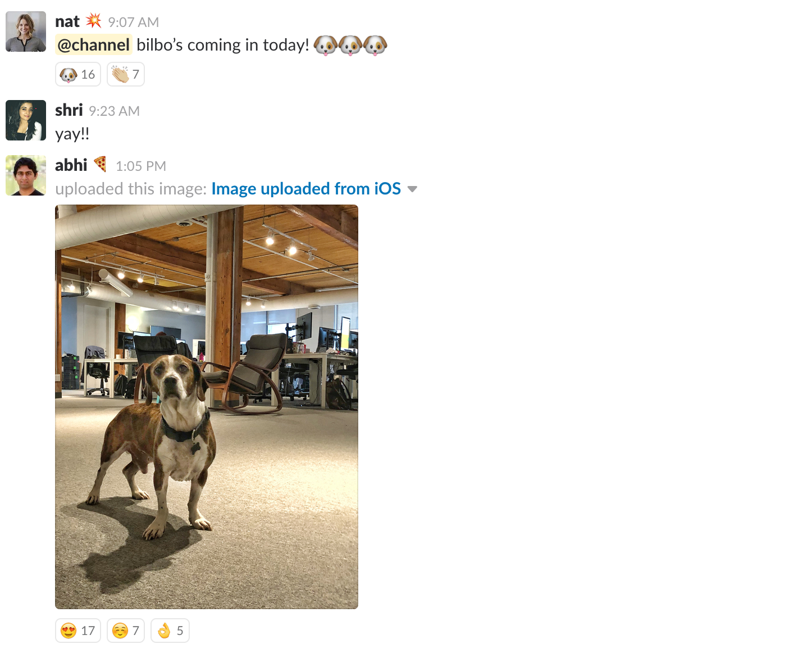Click the collision status emoji beside nat
812x653 pixels.
(x=93, y=21)
